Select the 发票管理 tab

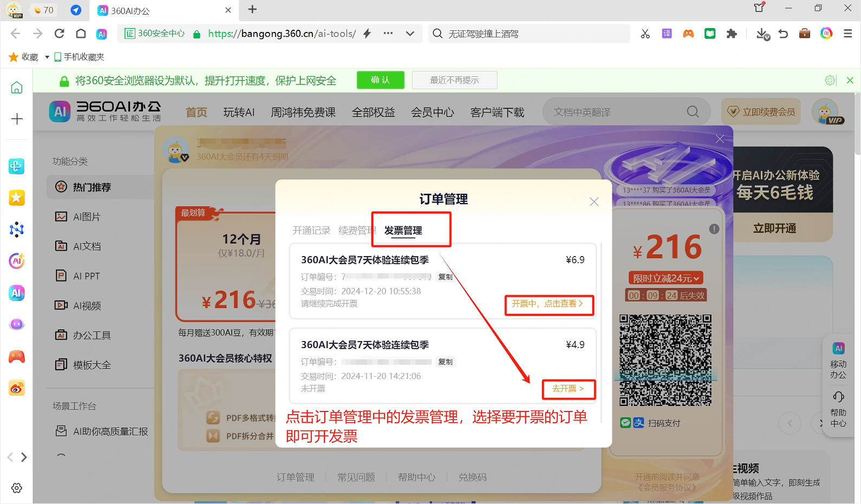(403, 230)
